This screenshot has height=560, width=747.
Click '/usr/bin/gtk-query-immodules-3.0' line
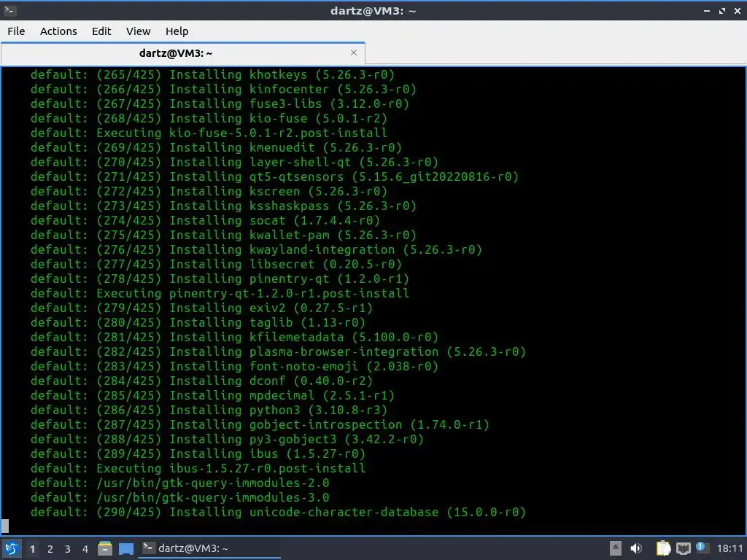[180, 497]
